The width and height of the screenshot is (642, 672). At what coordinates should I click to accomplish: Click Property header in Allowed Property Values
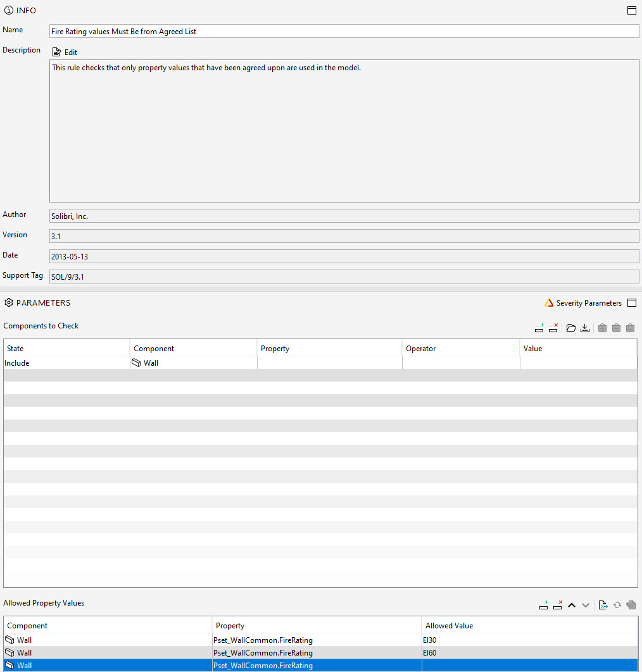click(x=317, y=626)
